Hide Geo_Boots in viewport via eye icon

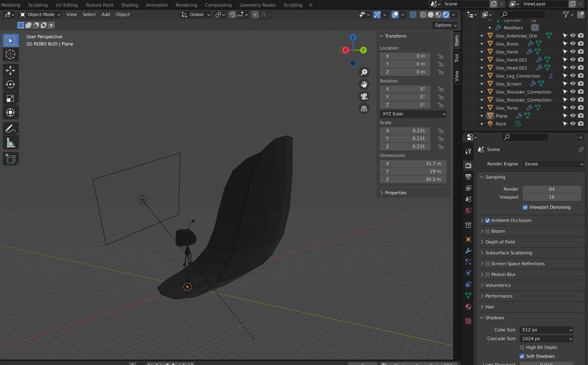[x=573, y=44]
